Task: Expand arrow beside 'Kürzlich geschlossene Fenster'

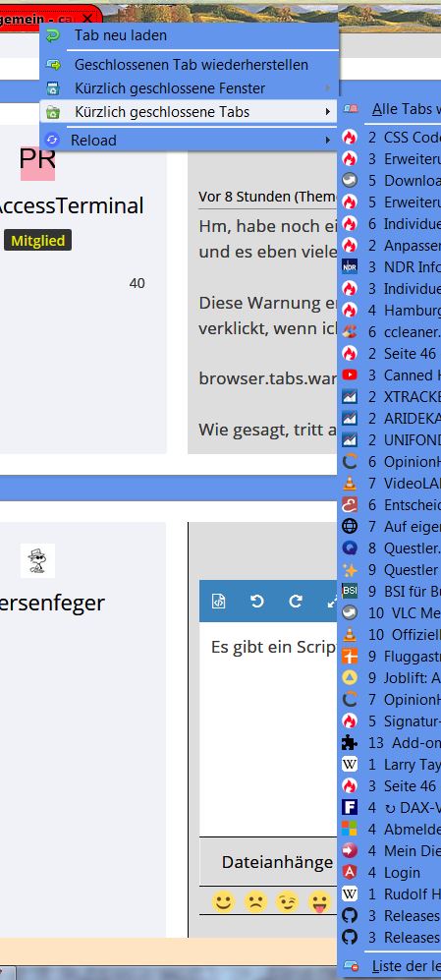Action: pyautogui.click(x=327, y=88)
